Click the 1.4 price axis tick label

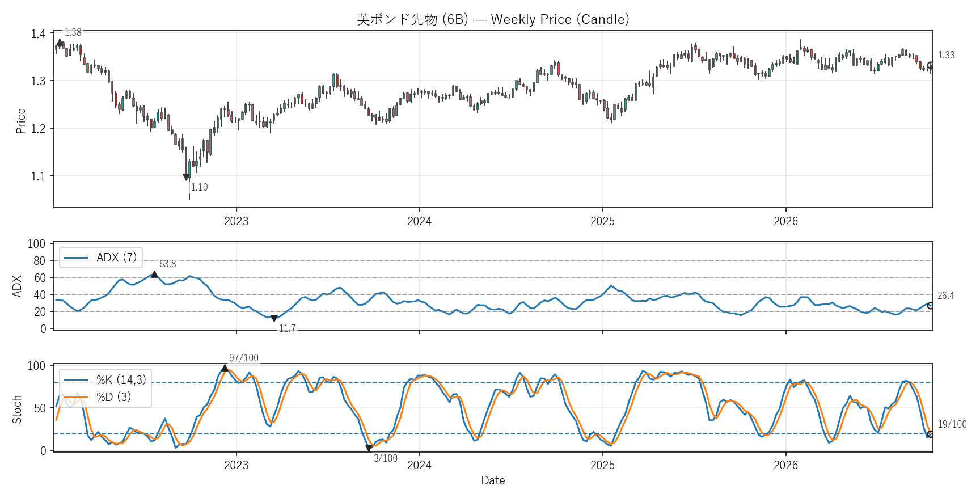point(38,33)
